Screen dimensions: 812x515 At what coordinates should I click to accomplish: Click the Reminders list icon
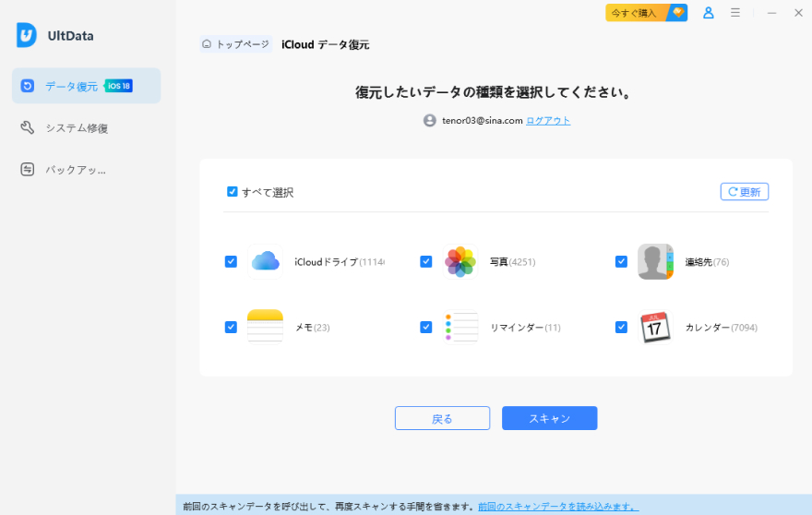click(x=460, y=327)
